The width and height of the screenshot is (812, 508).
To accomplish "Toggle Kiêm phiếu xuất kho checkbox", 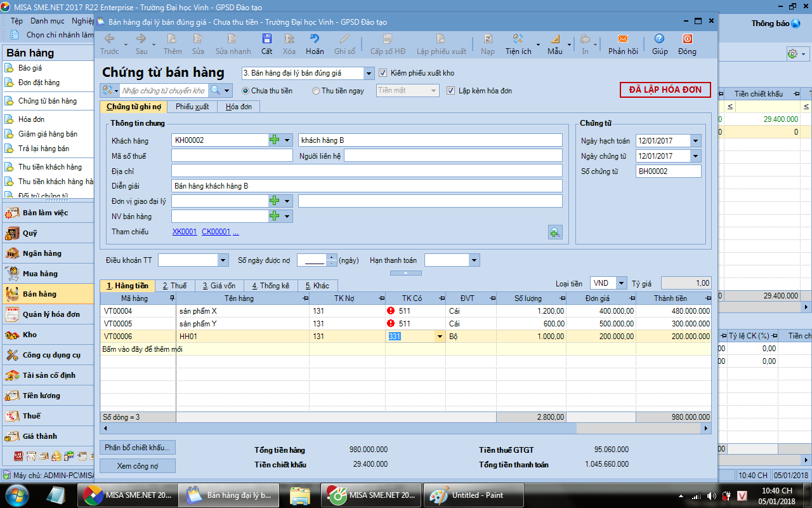I will tap(383, 72).
